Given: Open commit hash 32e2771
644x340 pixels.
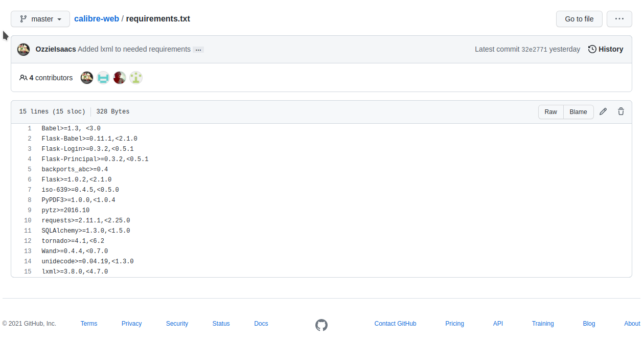Looking at the screenshot, I should click(x=534, y=50).
